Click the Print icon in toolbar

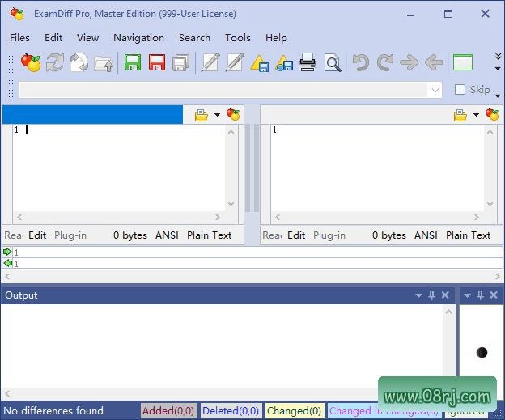coord(308,62)
